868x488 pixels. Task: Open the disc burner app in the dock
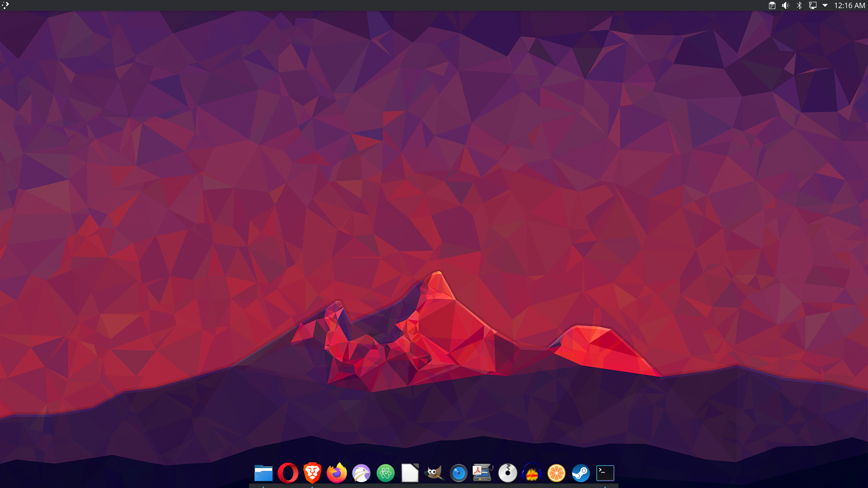(x=508, y=473)
